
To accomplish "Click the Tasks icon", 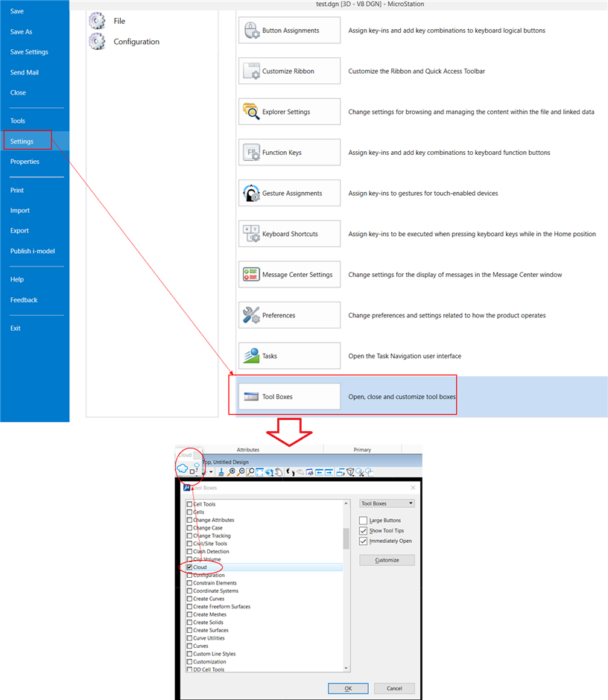I will 252,356.
